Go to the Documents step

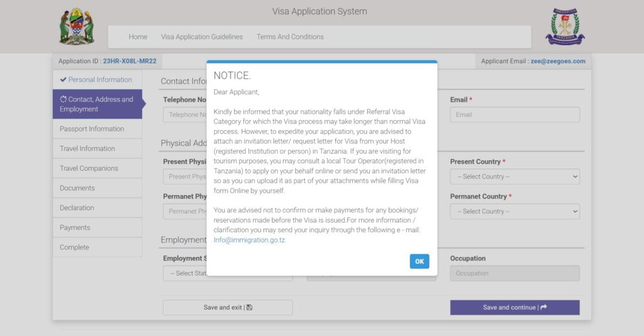(77, 188)
